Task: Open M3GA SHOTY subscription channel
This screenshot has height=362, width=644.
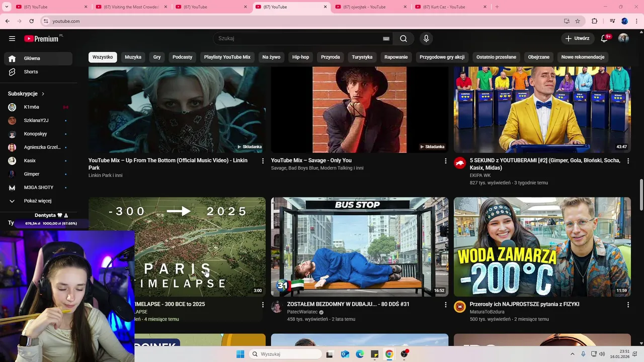Action: pyautogui.click(x=38, y=188)
